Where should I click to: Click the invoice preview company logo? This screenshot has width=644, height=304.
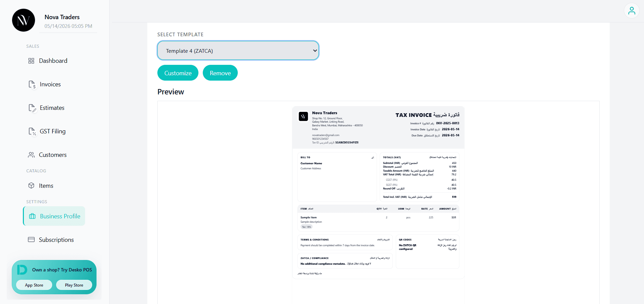click(x=303, y=117)
